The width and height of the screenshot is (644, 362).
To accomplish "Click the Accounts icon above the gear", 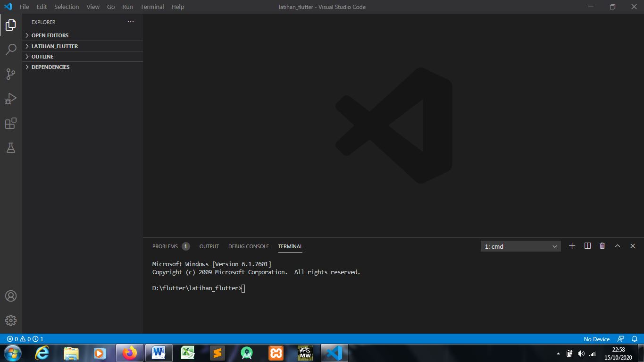I will 10,296.
